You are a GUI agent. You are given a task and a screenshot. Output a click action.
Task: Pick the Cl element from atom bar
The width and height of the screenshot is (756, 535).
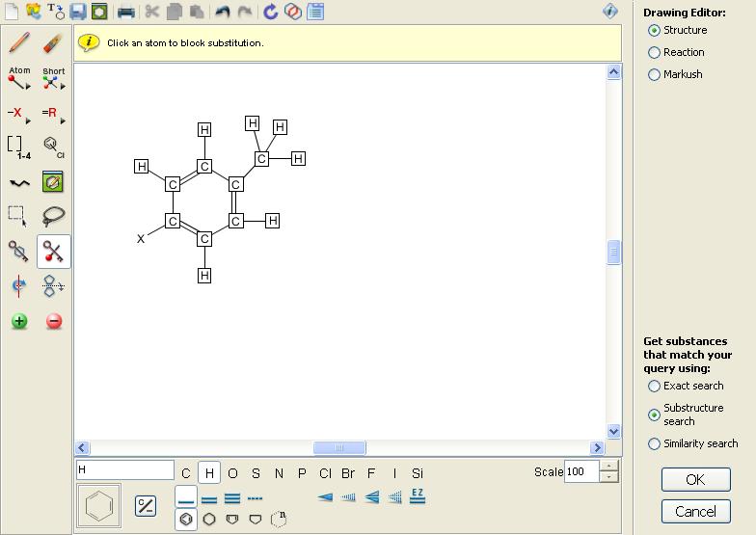[326, 473]
